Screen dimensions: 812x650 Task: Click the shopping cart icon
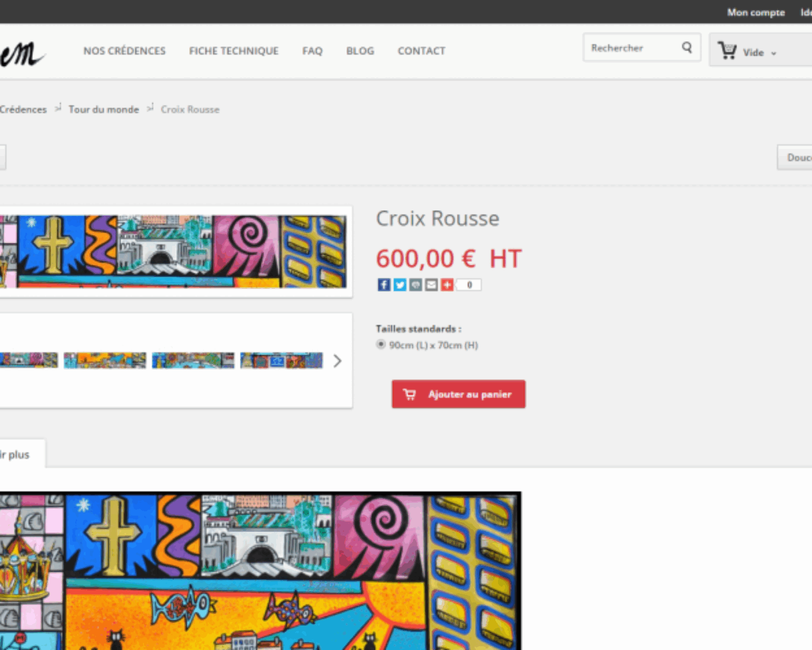click(727, 51)
